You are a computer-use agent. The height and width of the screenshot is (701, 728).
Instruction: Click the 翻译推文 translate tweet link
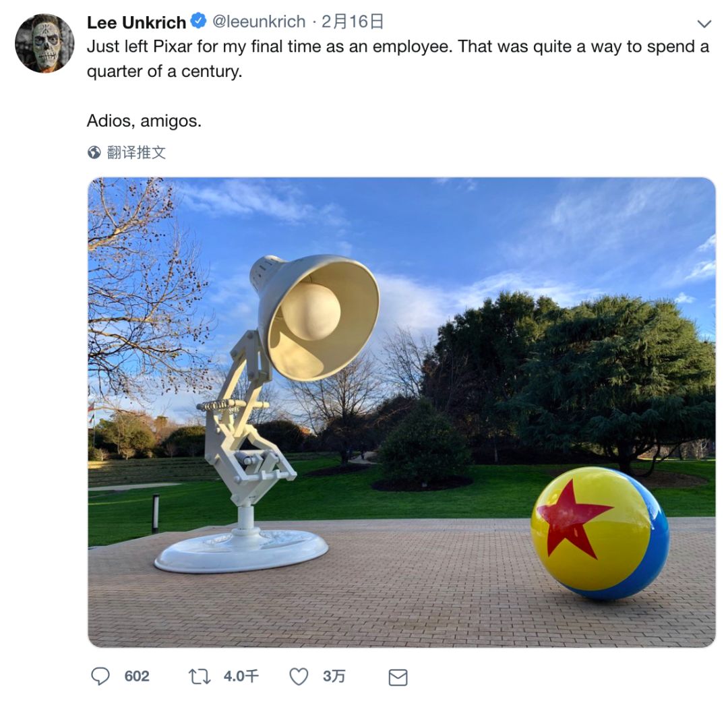point(136,152)
